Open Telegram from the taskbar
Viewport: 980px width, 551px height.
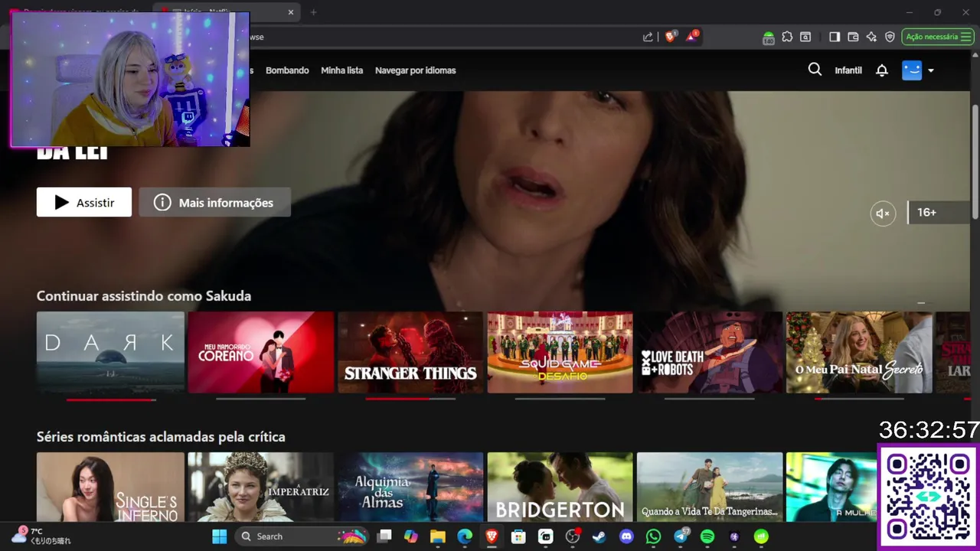coord(681,536)
